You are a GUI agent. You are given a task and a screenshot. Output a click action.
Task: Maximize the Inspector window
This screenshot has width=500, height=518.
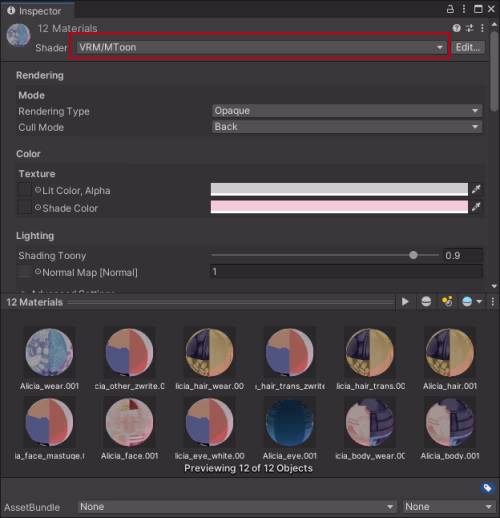click(x=478, y=9)
